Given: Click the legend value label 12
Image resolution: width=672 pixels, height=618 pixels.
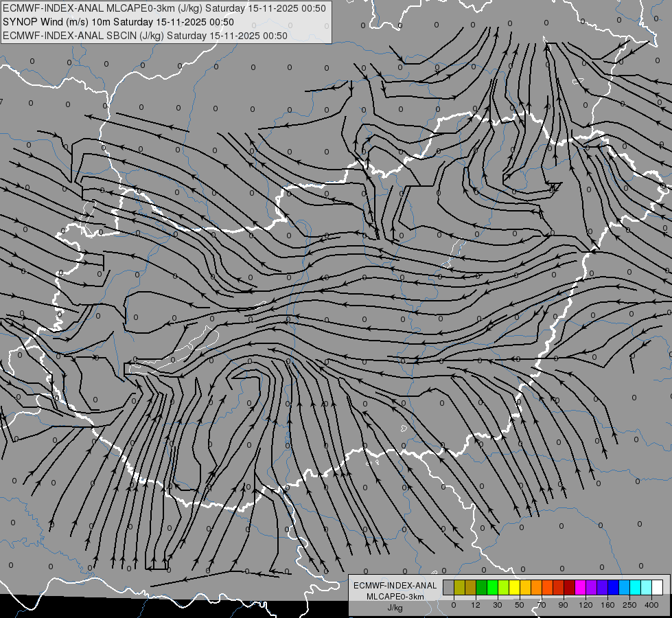Looking at the screenshot, I should tap(475, 605).
